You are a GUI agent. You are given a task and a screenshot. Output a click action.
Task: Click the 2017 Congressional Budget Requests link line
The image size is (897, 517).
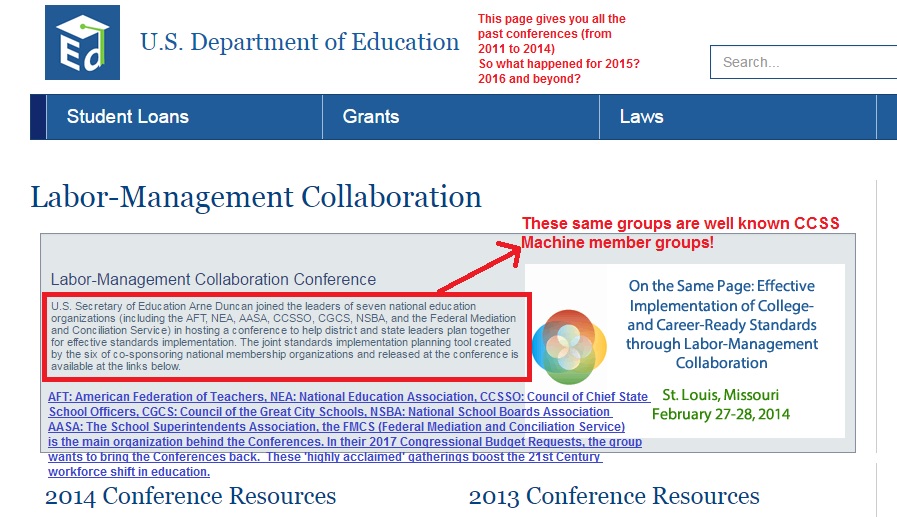[x=345, y=442]
